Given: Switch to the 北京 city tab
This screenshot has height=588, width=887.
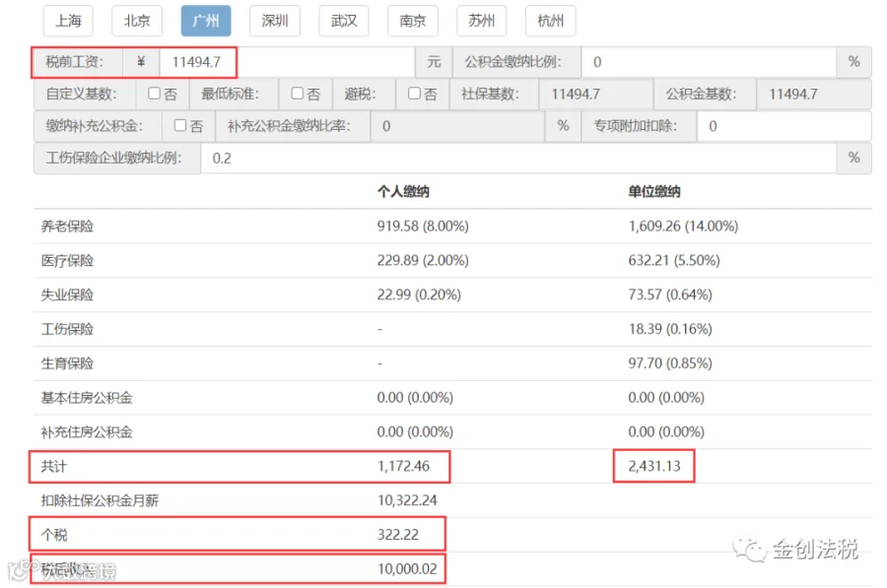Looking at the screenshot, I should [137, 21].
